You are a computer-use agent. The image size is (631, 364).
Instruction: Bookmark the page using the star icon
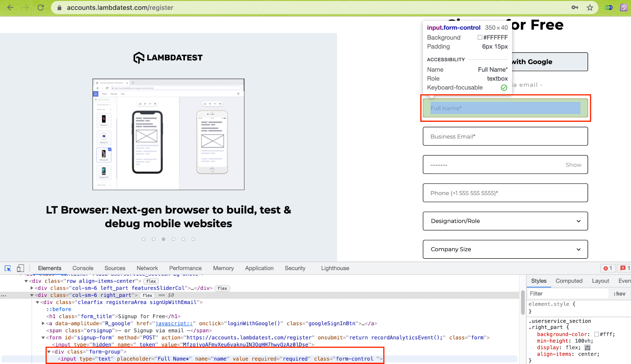(x=590, y=7)
